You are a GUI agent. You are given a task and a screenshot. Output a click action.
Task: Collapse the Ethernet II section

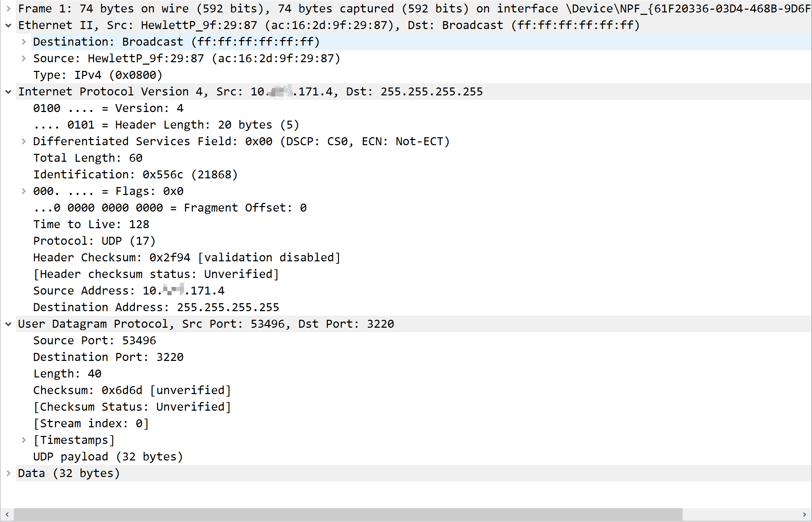coord(9,25)
